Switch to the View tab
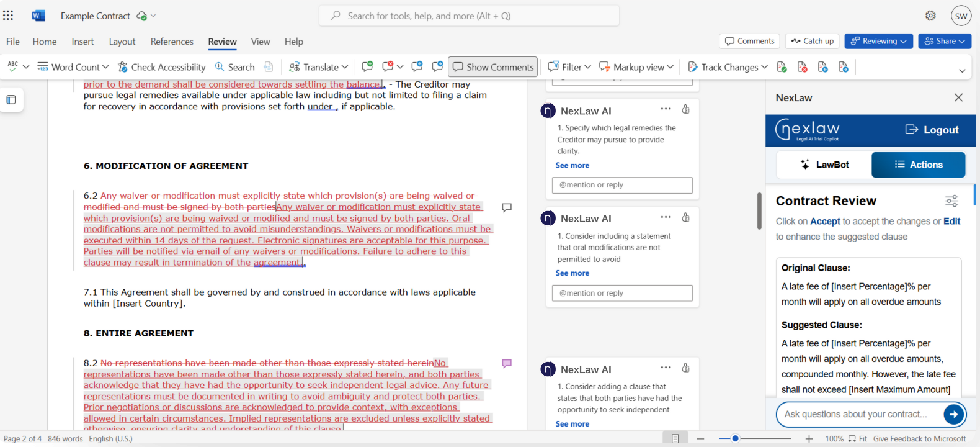This screenshot has height=447, width=980. 261,42
